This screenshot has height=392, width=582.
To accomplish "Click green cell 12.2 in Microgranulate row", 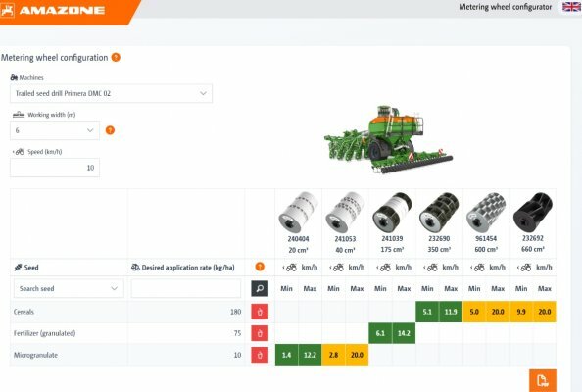I will click(310, 355).
